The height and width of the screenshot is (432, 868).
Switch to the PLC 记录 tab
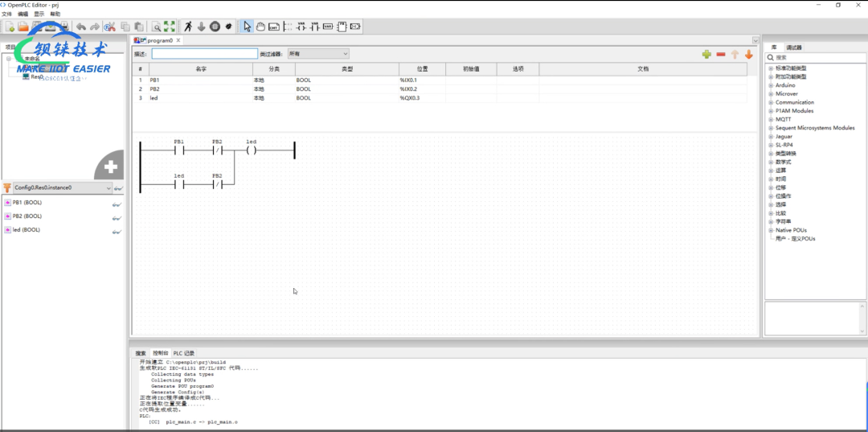tap(183, 353)
